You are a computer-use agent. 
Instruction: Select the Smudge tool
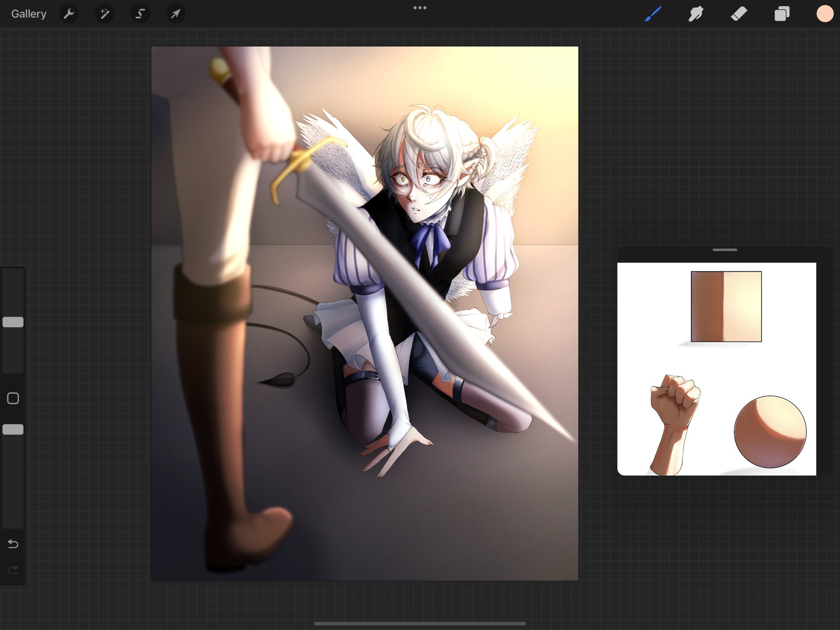pos(696,14)
